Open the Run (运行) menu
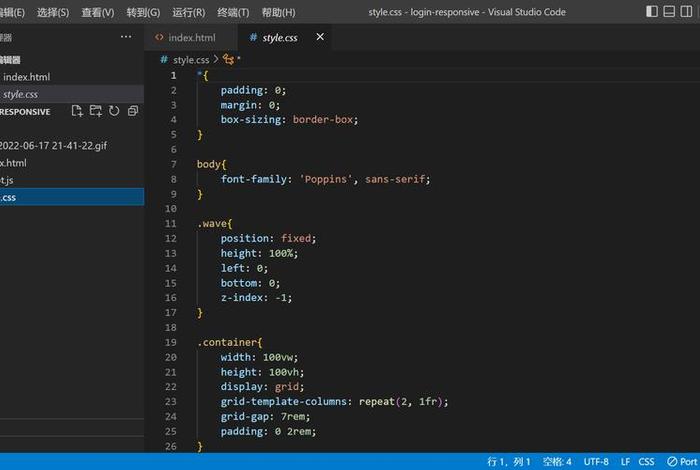Screen dimensions: 700x470 coord(189,12)
